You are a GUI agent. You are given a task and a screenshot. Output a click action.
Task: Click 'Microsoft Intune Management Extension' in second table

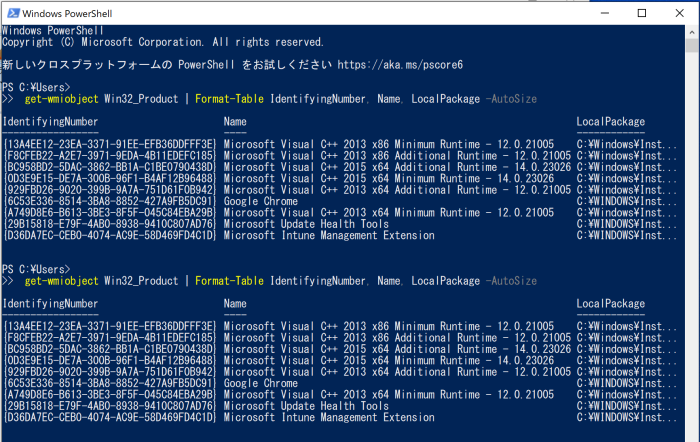[329, 417]
